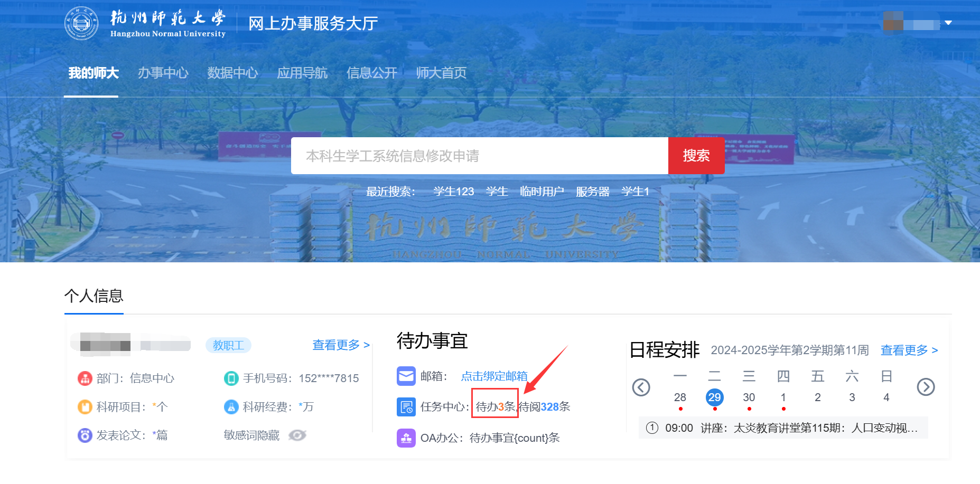Select Sunday 4 in the calendar

coord(886,397)
